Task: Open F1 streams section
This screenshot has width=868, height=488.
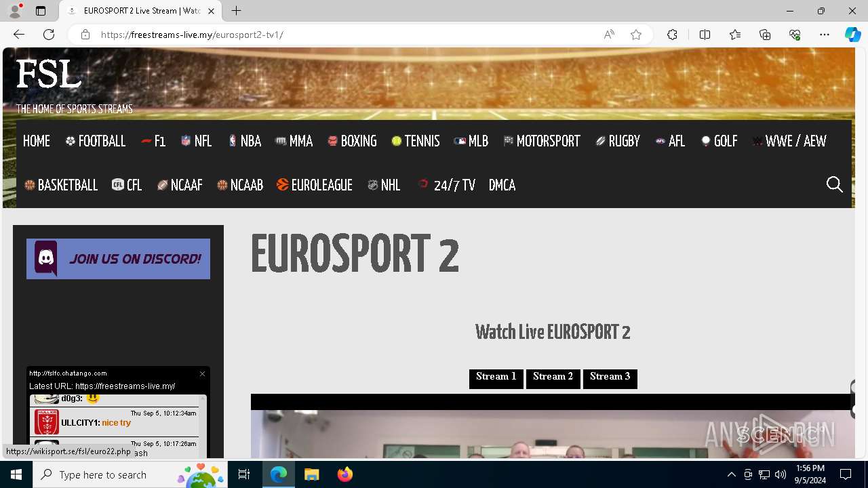Action: [x=153, y=141]
